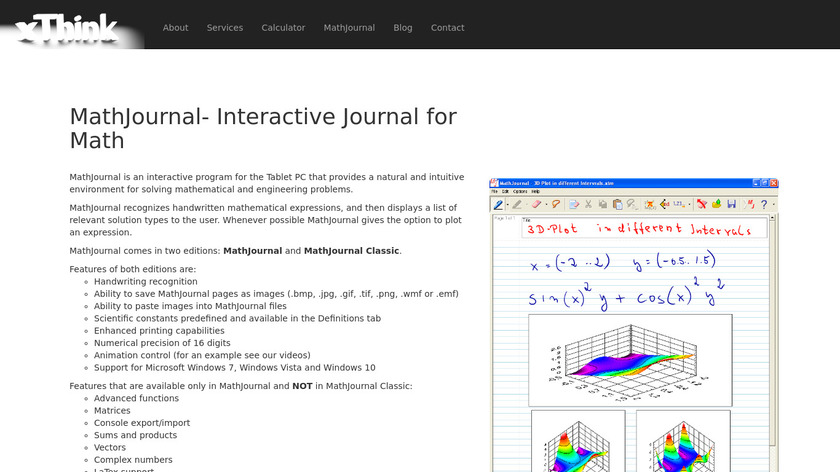Open the Help menu in MathJournal window
840x472 pixels.
(535, 191)
